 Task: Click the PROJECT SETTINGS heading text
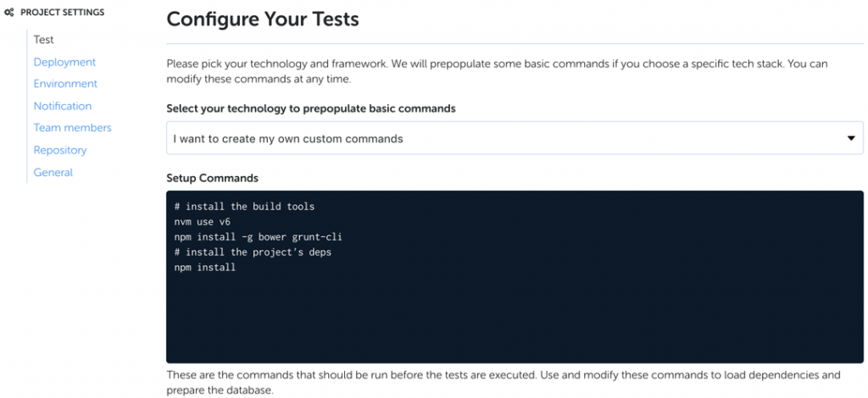coord(63,13)
